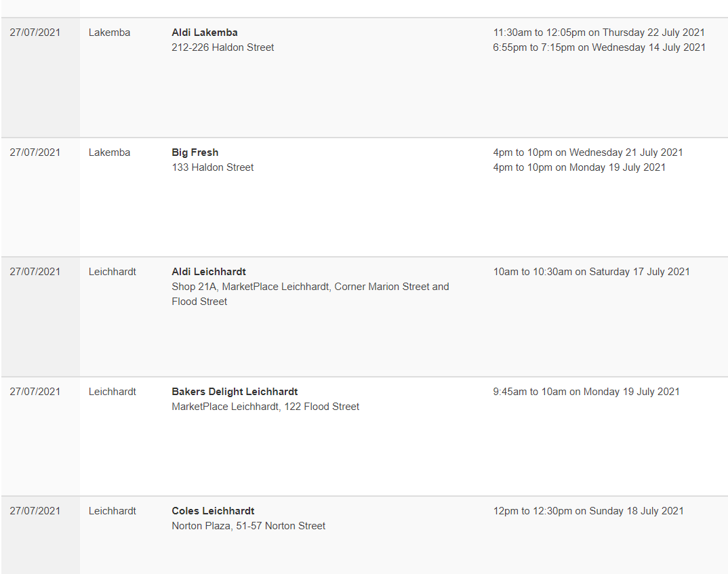
Task: Click the Shop 21A MarketPlace Leichhardt address
Action: click(x=310, y=293)
